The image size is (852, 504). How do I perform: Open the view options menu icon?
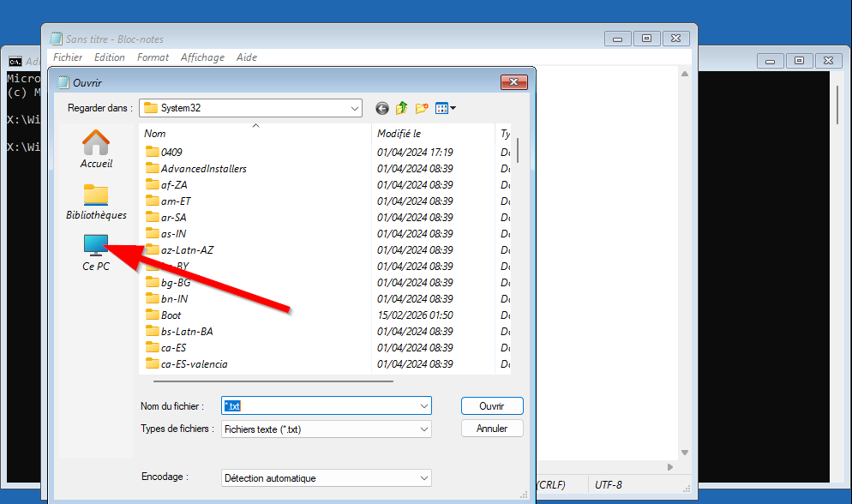446,108
